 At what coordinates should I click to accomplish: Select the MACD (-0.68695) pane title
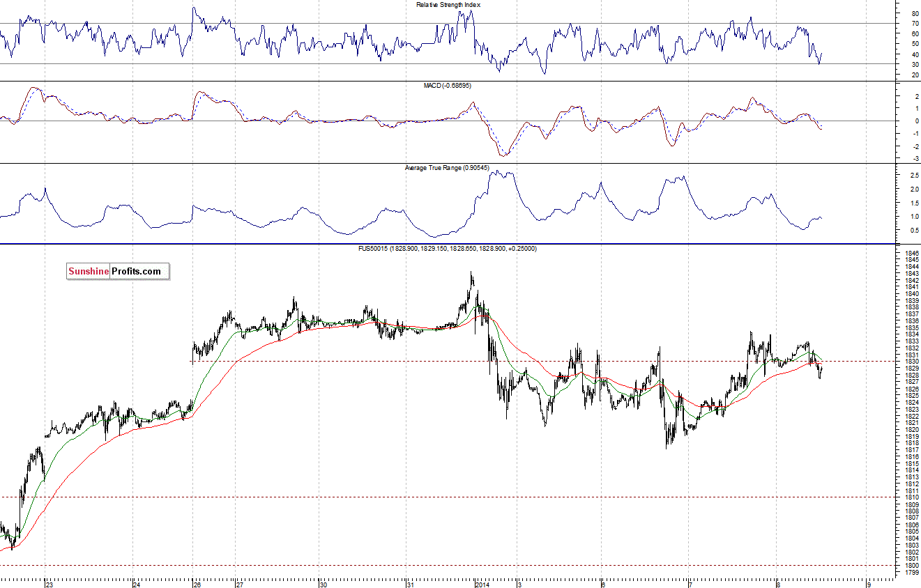click(x=448, y=85)
